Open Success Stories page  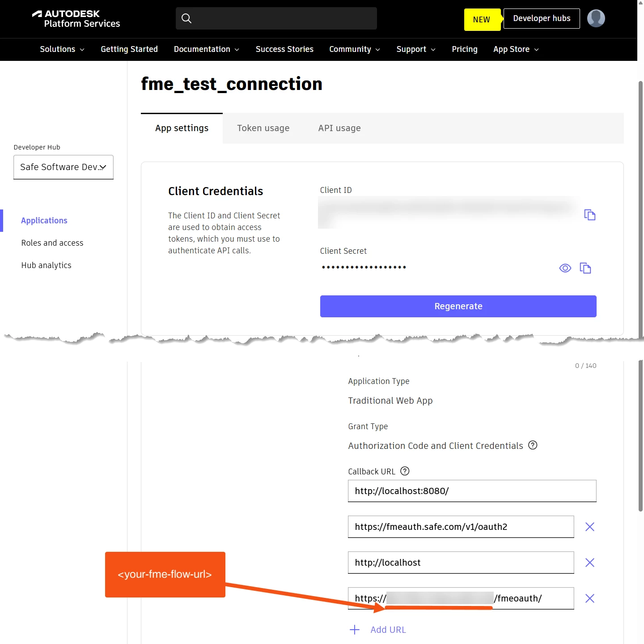point(284,49)
